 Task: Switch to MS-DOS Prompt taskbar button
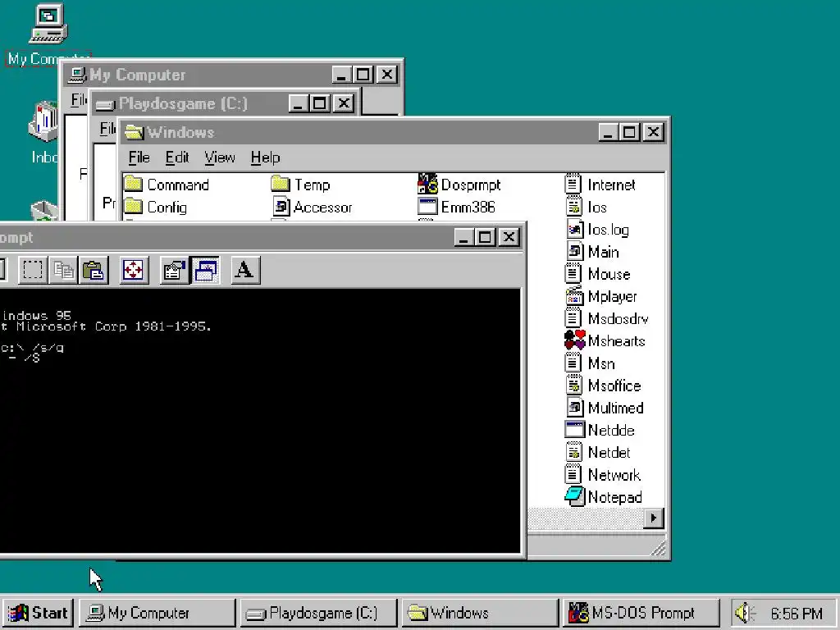coord(641,613)
